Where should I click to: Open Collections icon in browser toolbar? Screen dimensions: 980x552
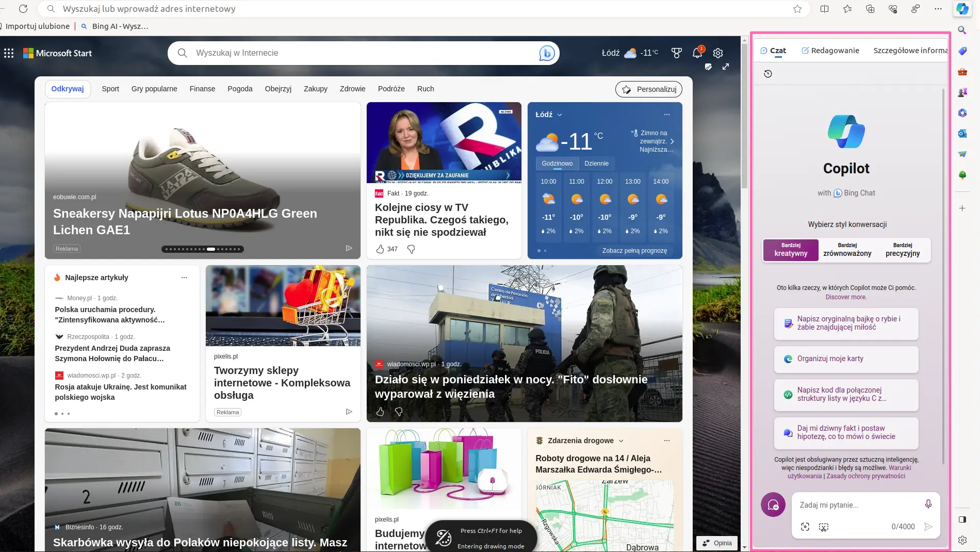pyautogui.click(x=870, y=9)
